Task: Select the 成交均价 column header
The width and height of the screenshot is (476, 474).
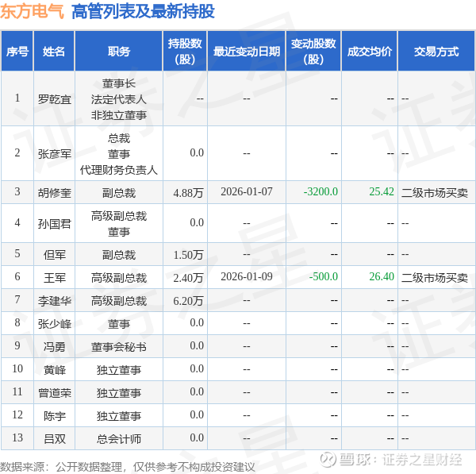Action: [x=370, y=51]
